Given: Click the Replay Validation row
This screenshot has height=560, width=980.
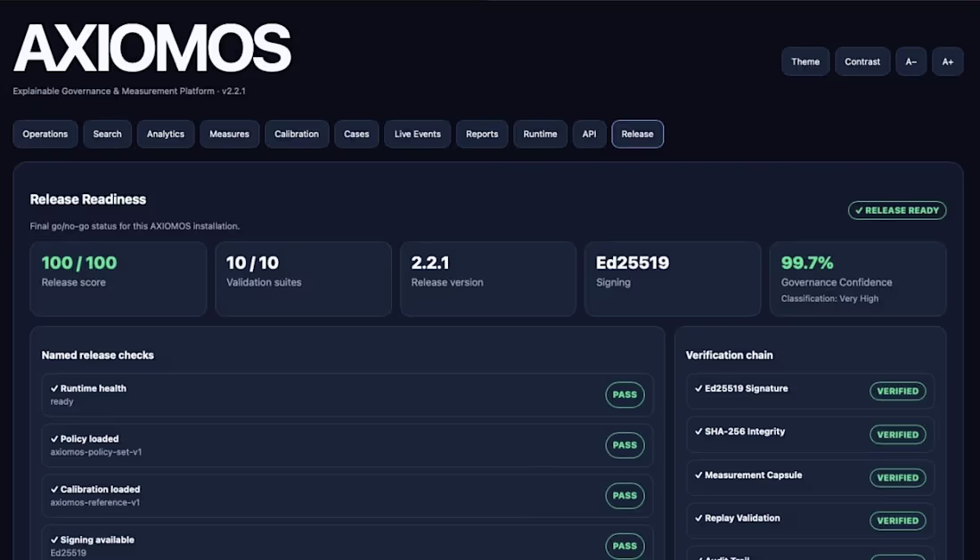Looking at the screenshot, I should (810, 521).
